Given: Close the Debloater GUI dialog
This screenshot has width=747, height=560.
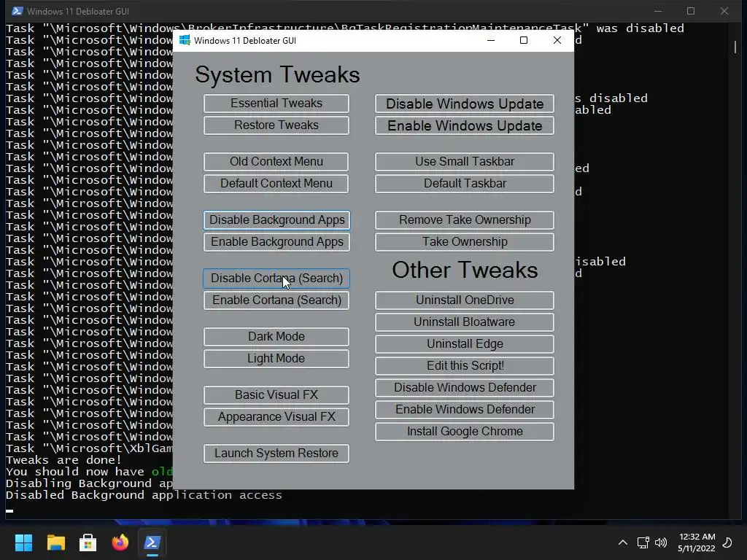Looking at the screenshot, I should tap(557, 41).
